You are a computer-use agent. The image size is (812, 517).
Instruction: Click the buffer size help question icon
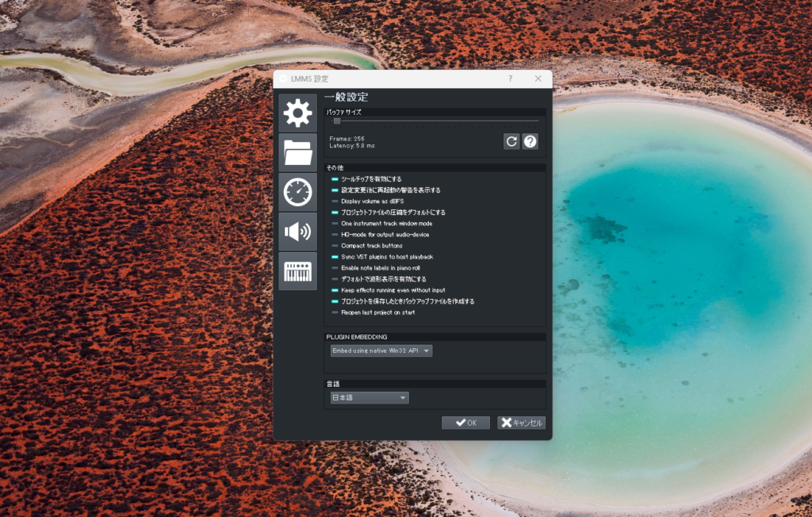click(x=530, y=141)
